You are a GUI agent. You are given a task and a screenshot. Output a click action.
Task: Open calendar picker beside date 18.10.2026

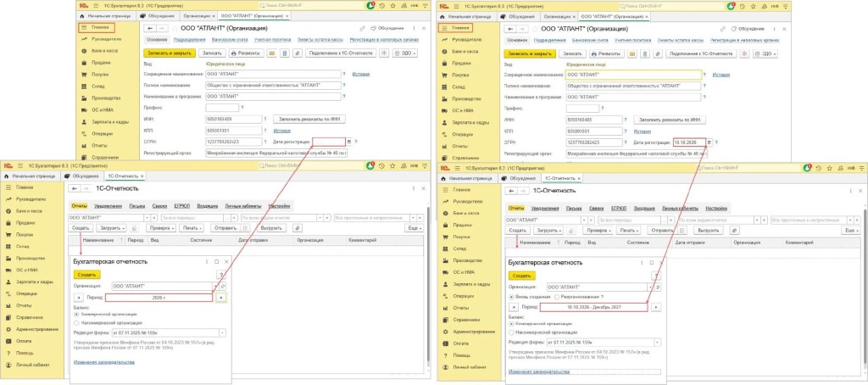[x=709, y=142]
